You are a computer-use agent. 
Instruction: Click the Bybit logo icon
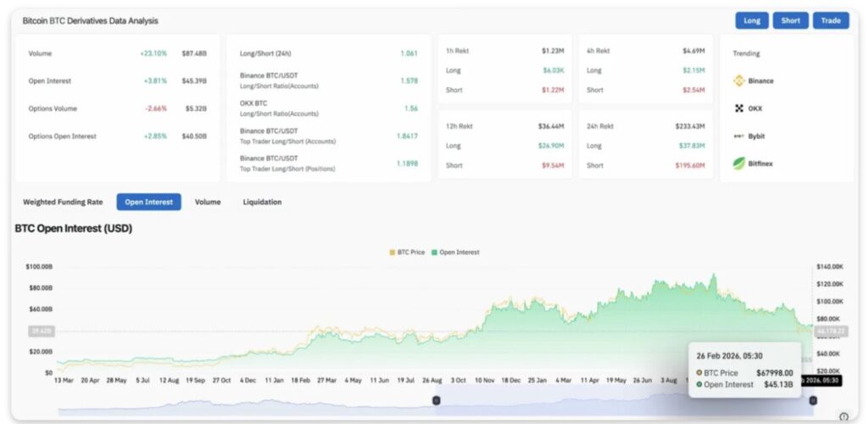pos(738,136)
